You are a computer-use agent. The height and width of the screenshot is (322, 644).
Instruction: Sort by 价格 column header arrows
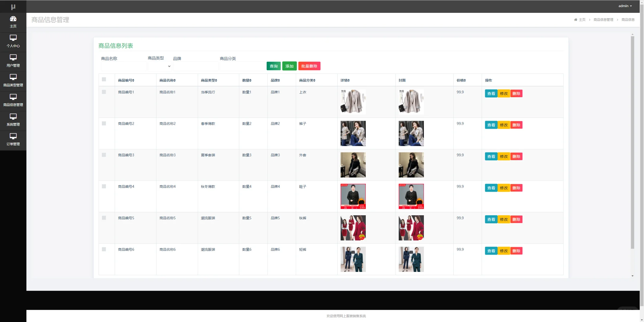click(465, 80)
